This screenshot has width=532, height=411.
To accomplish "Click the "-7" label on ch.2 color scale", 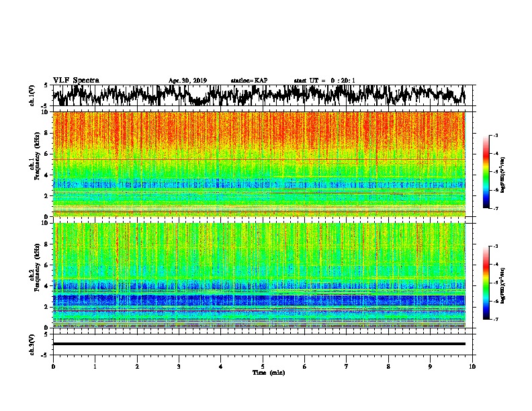I will (x=495, y=319).
